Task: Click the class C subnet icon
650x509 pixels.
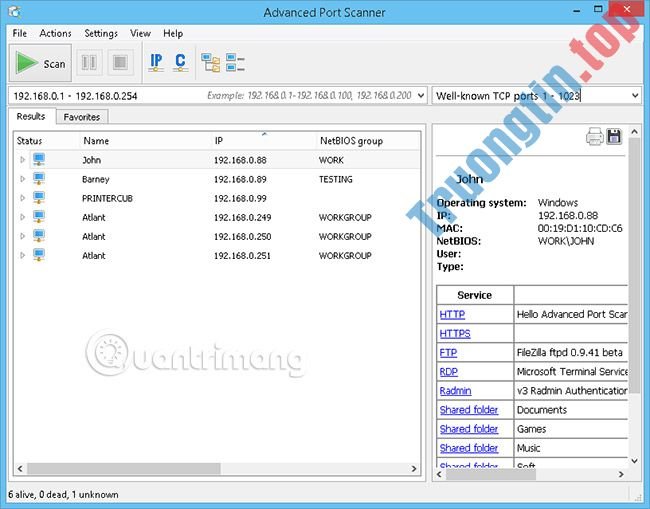Action: click(180, 63)
